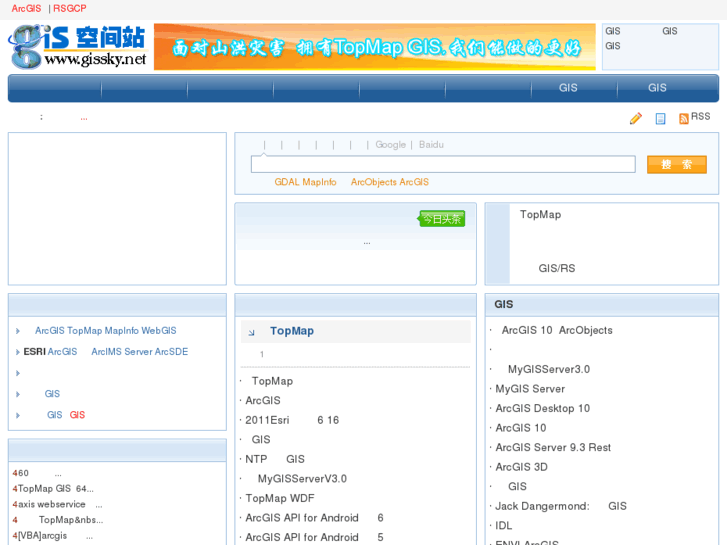This screenshot has width=727, height=545.
Task: Click the red GIS link in left list
Action: (77, 415)
